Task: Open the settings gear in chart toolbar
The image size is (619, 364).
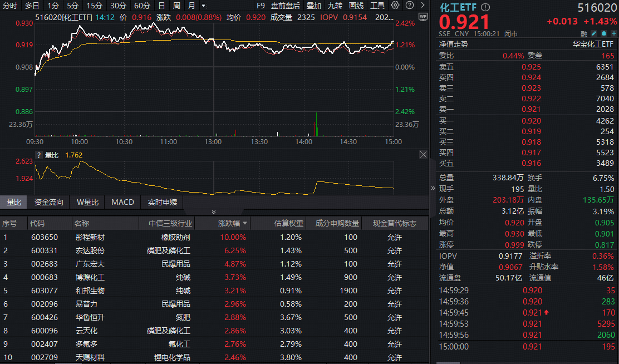Action: 395,5
